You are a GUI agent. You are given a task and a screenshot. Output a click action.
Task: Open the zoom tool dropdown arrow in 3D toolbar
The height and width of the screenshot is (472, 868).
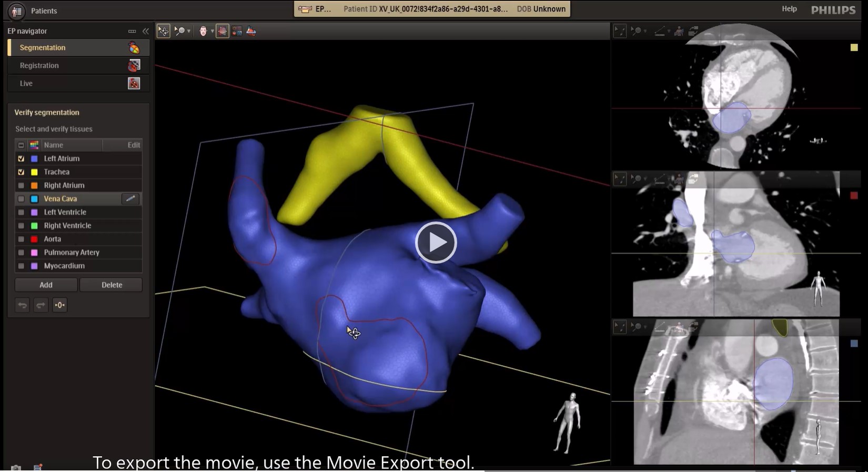[x=189, y=32]
